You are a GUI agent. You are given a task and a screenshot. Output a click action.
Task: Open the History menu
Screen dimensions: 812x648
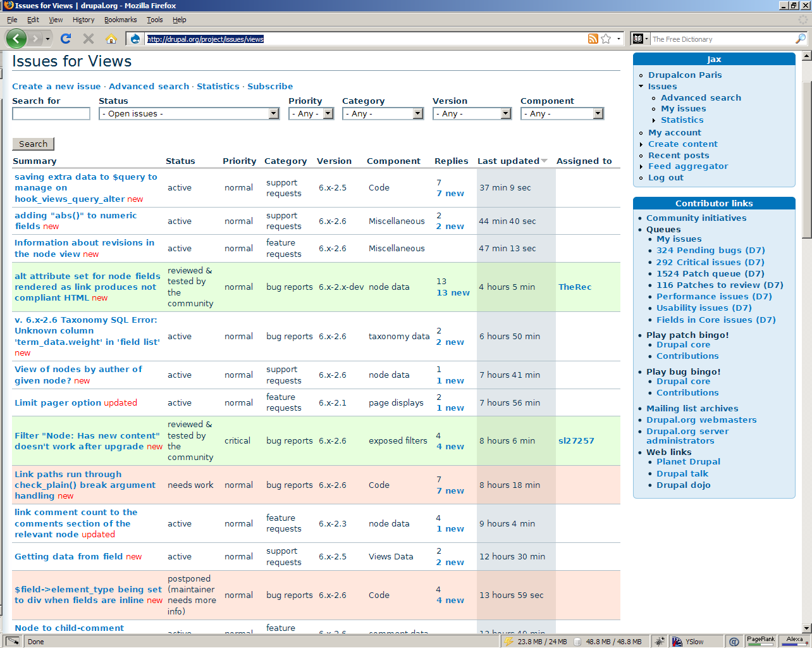tap(83, 20)
